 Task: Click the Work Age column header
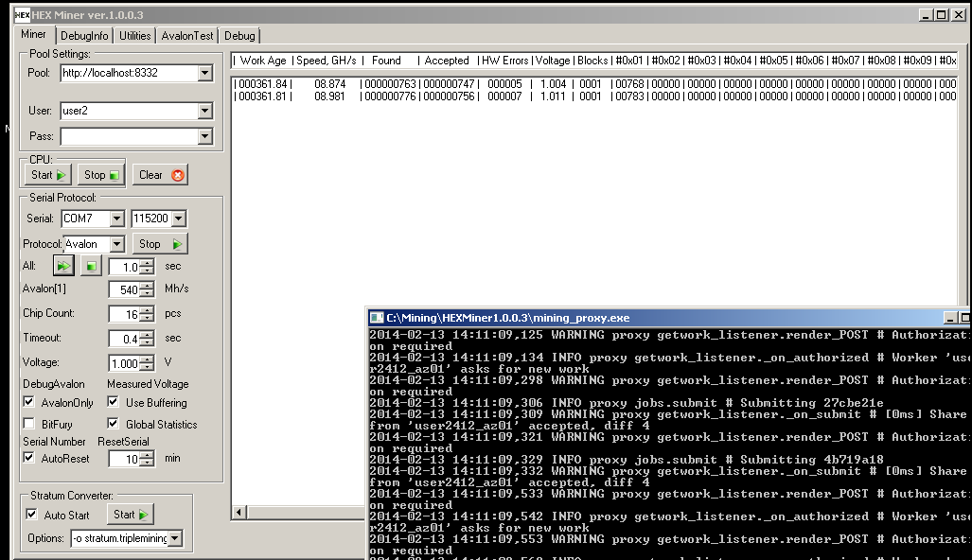[263, 61]
